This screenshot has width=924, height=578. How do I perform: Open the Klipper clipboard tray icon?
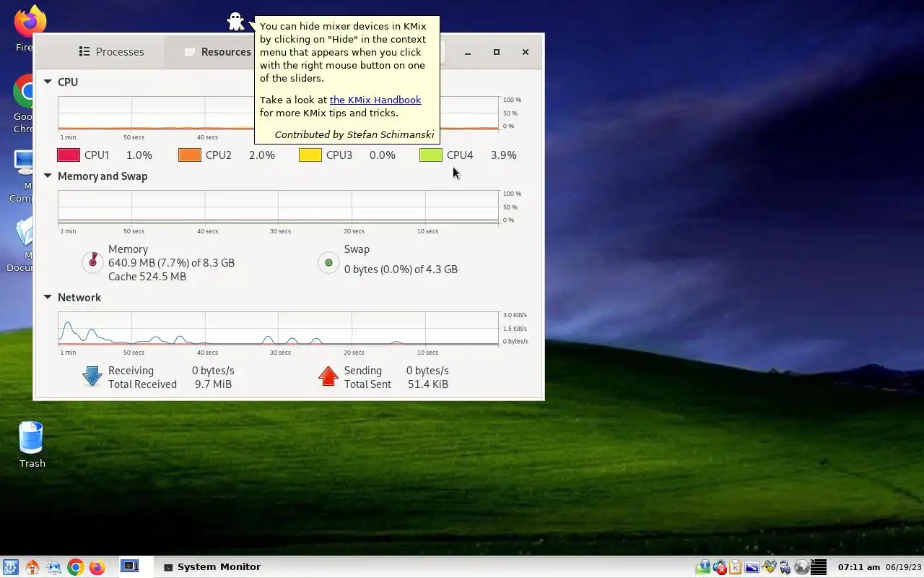click(x=736, y=567)
